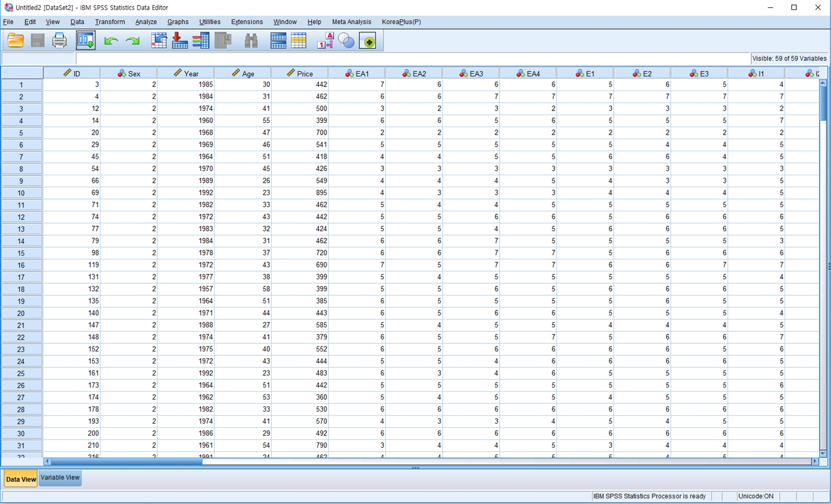Viewport: 831px width, 504px height.
Task: Click the Split File toolbar icon
Action: 278,41
